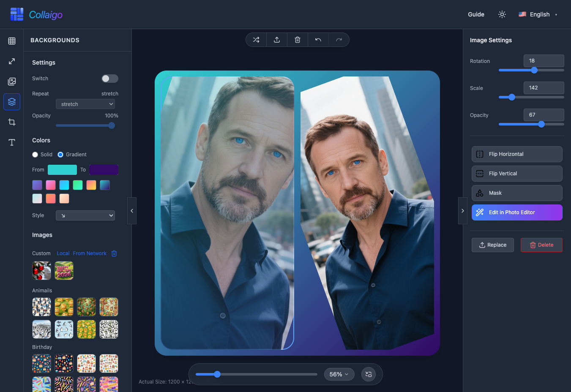Image resolution: width=571 pixels, height=392 pixels.
Task: Shuffle the collage with the shuffle icon
Action: pos(256,40)
